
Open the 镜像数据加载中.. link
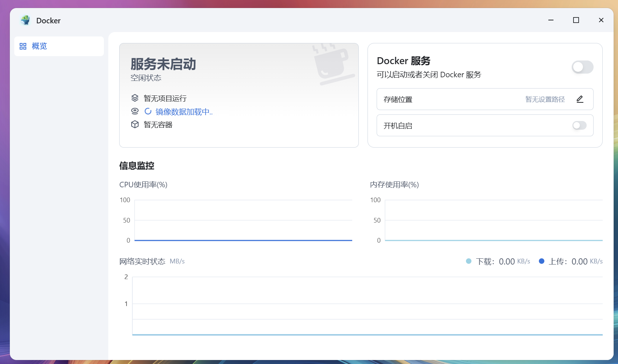coord(184,112)
